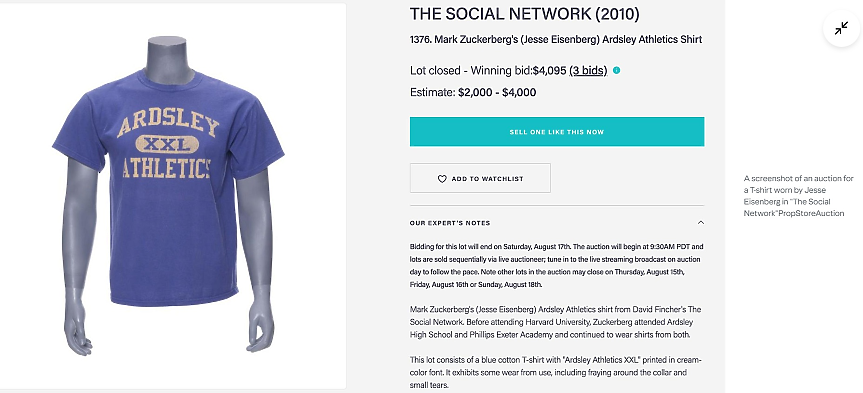Click the Ardsley High School description paragraph

(x=555, y=322)
